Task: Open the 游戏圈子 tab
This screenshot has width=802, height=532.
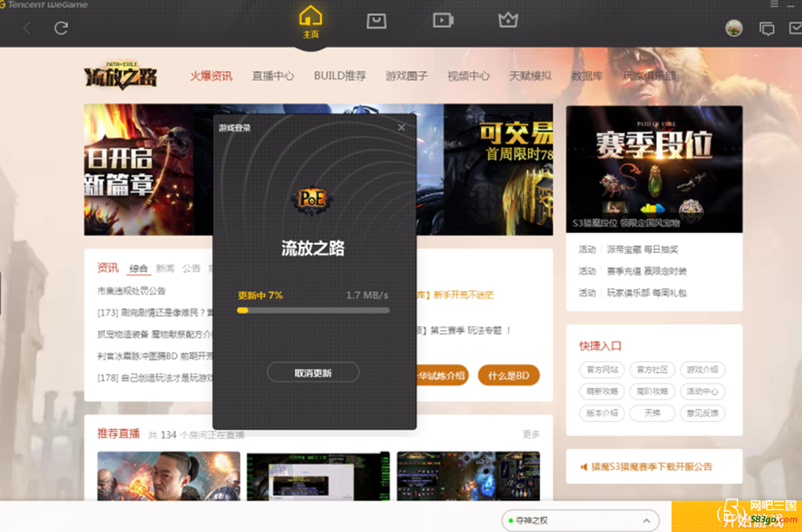Action: coord(407,76)
